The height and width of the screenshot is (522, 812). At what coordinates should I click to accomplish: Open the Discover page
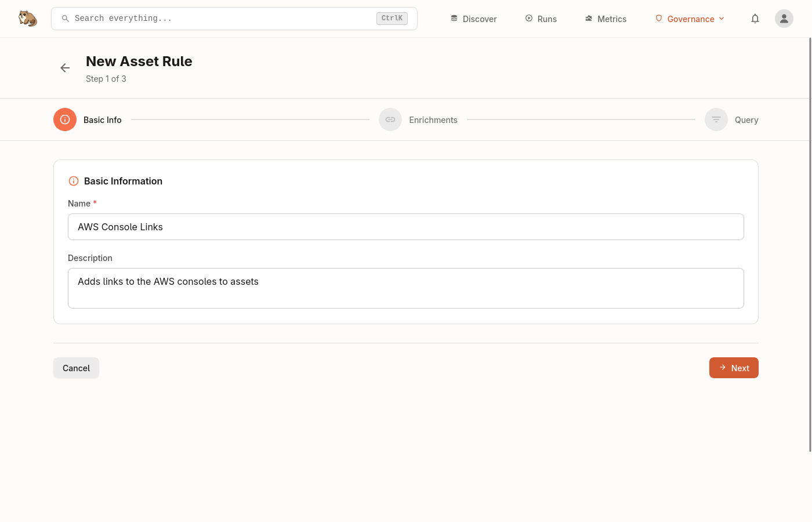473,19
